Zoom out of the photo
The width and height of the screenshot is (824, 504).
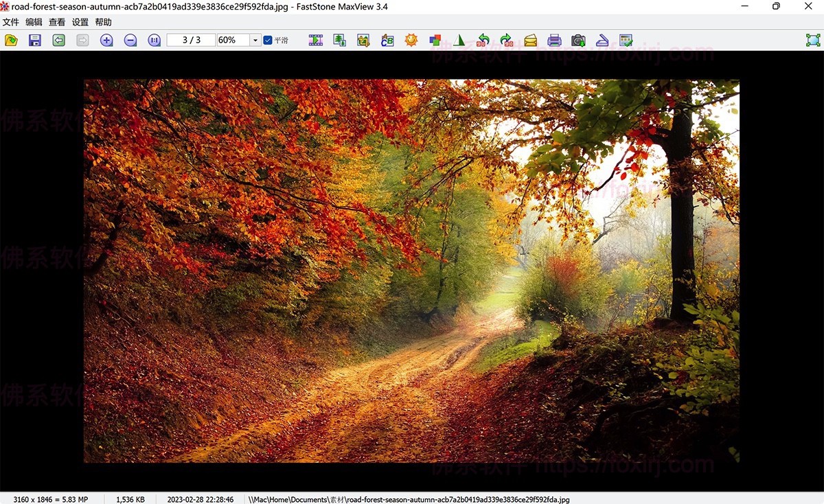pos(130,40)
